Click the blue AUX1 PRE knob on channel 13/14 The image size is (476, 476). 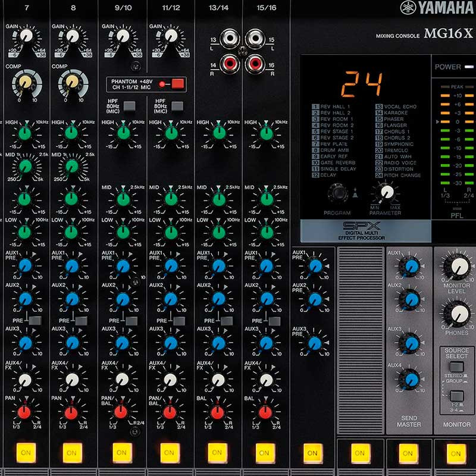click(x=218, y=266)
